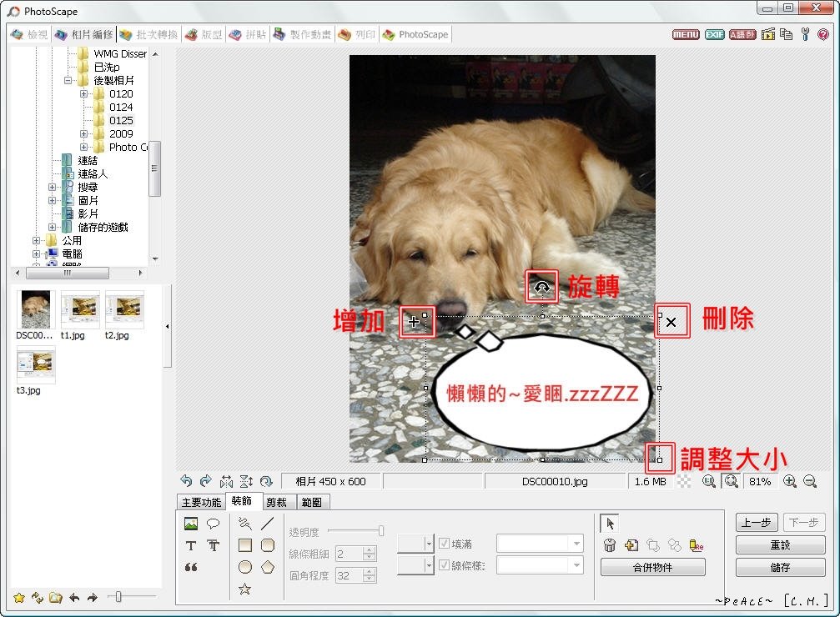
Task: Click the rotate-right arrow icon below canvas
Action: [x=206, y=481]
